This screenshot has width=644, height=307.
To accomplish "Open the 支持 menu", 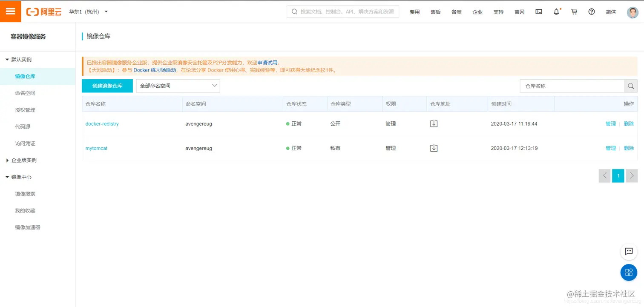I will (x=498, y=11).
